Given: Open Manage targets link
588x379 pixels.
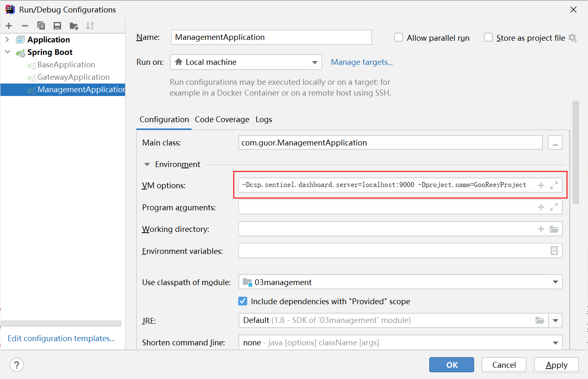Looking at the screenshot, I should [362, 62].
